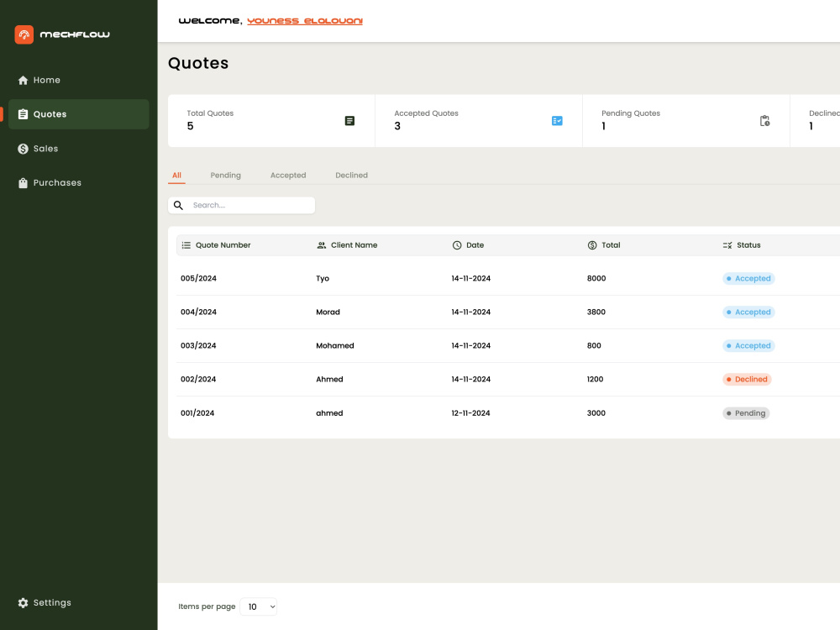Click the Accepted Quotes card

point(479,121)
